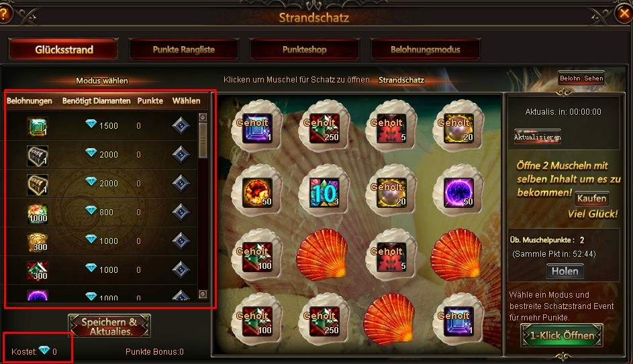Image resolution: width=633 pixels, height=364 pixels.
Task: Click the 1-Klick Öffnen button
Action: (562, 335)
